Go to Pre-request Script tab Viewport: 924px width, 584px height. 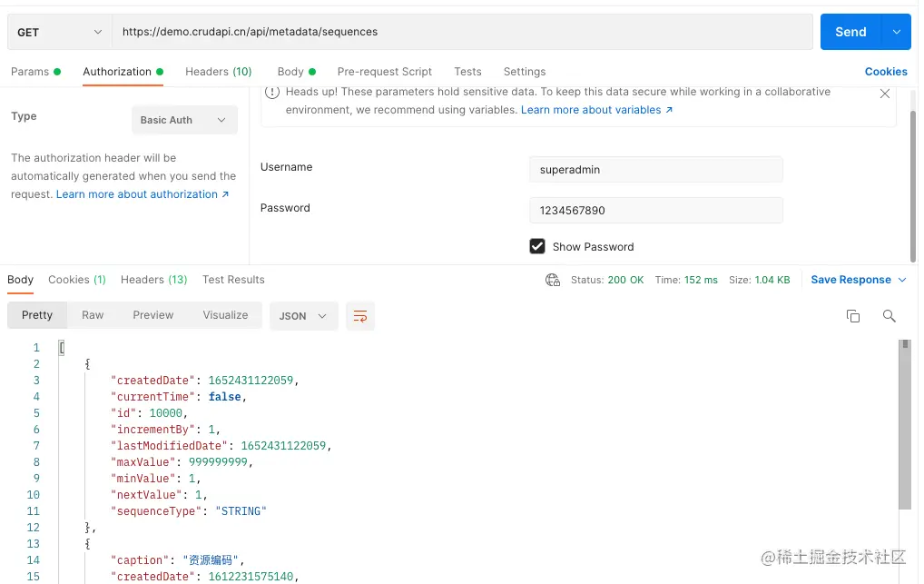(384, 72)
